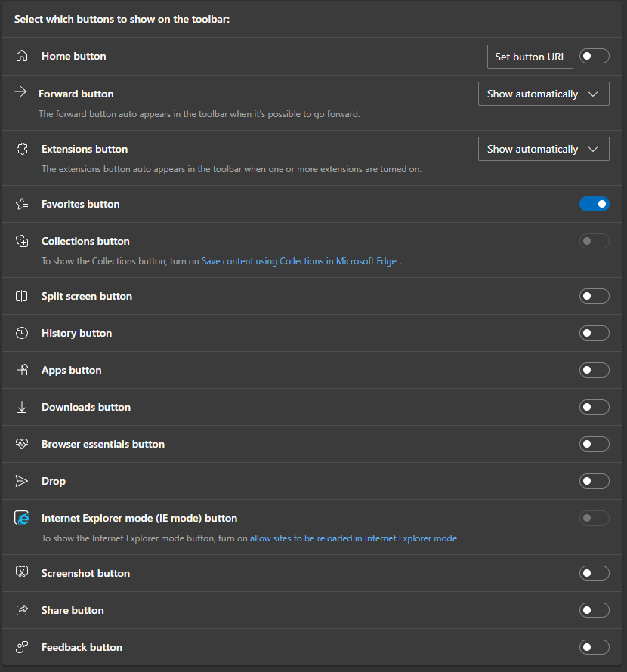The height and width of the screenshot is (672, 627).
Task: Toggle the Collections button switch
Action: click(x=594, y=241)
